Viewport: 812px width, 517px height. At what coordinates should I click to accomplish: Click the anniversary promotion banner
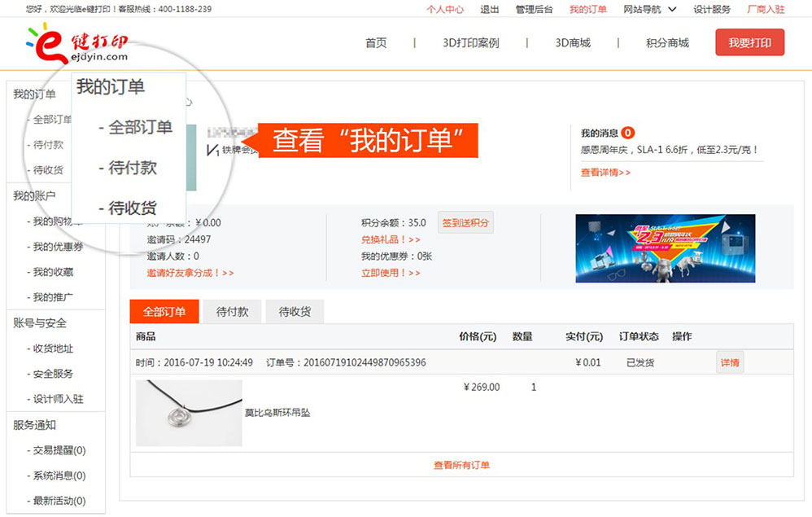[665, 248]
